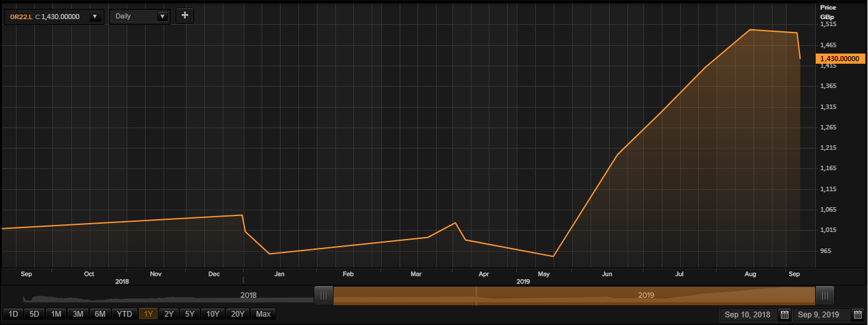Click the 1,515 price axis value
Screen dimensions: 868x325
coord(829,25)
